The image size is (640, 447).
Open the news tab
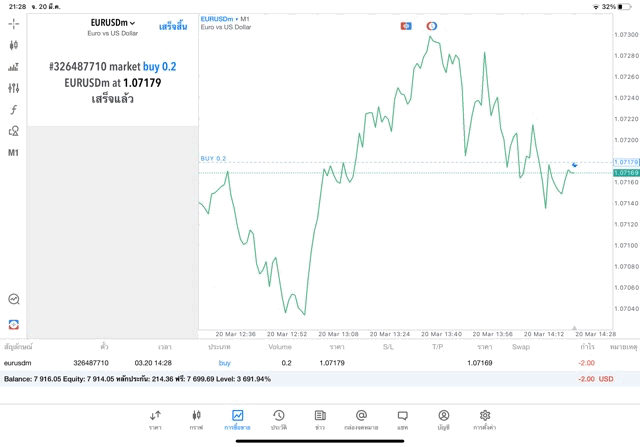point(320,420)
